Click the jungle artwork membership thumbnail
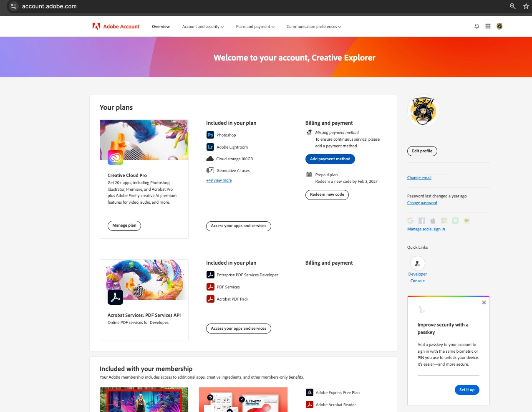Image resolution: width=532 pixels, height=412 pixels. (x=144, y=400)
